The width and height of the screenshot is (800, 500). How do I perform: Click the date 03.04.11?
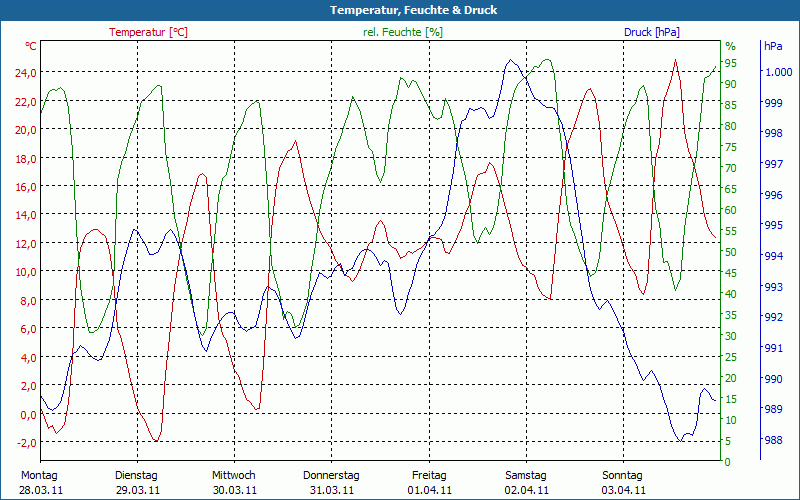623,490
